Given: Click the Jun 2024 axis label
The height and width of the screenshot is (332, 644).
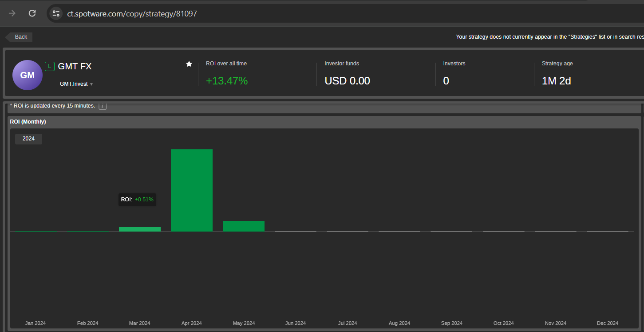Looking at the screenshot, I should click(296, 323).
